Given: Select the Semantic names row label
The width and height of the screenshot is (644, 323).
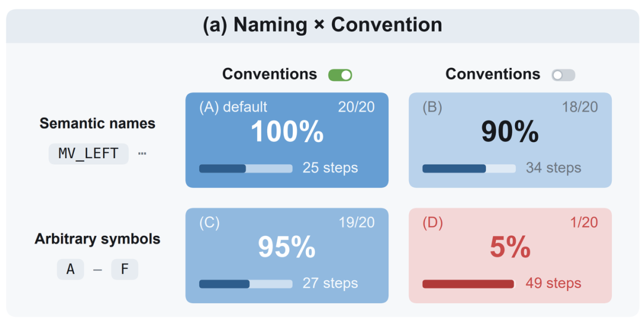Looking at the screenshot, I should (97, 124).
